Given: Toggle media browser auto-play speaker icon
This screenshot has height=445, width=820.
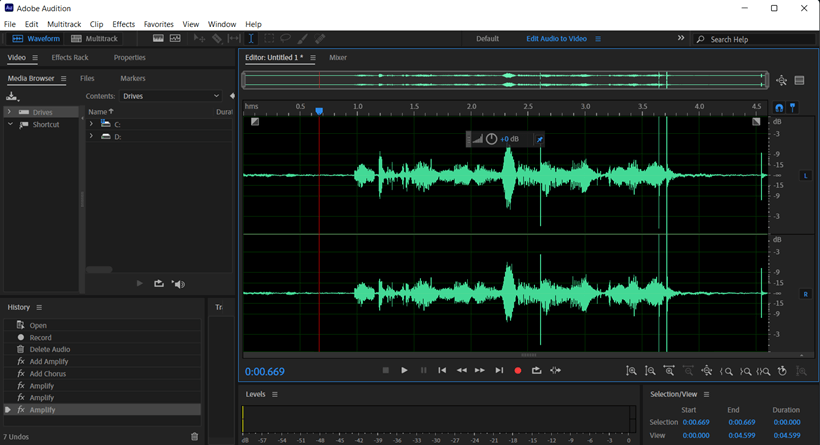Looking at the screenshot, I should tap(178, 284).
